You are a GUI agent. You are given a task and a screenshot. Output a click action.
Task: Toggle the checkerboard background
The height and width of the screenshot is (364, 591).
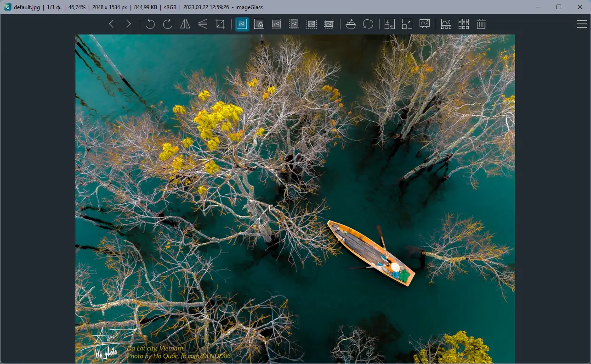pos(464,24)
